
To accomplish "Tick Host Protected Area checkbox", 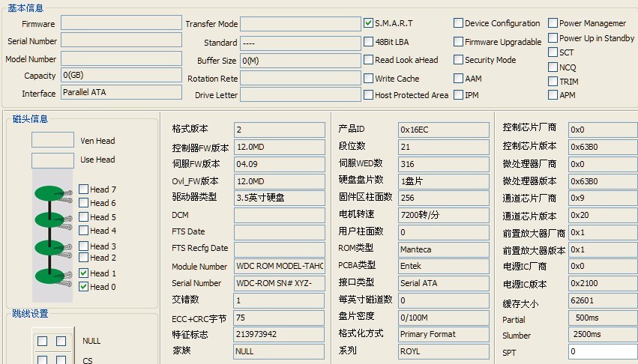I will (368, 95).
